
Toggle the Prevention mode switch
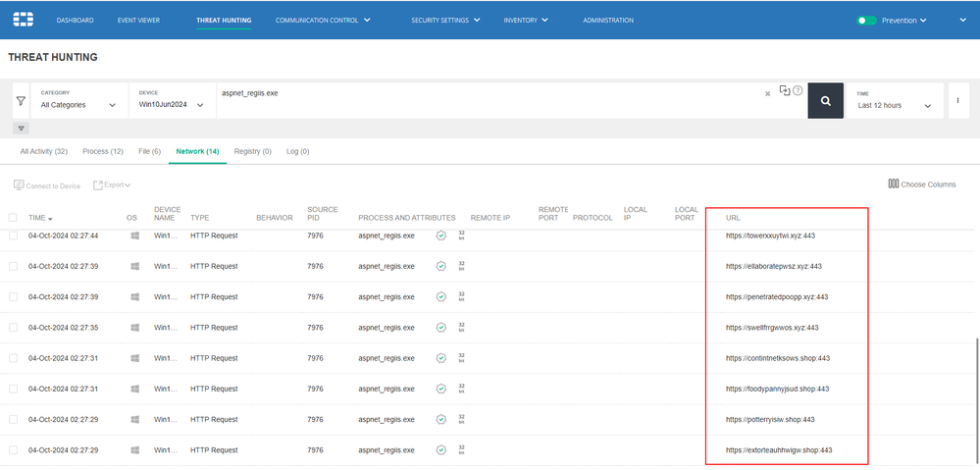(866, 20)
